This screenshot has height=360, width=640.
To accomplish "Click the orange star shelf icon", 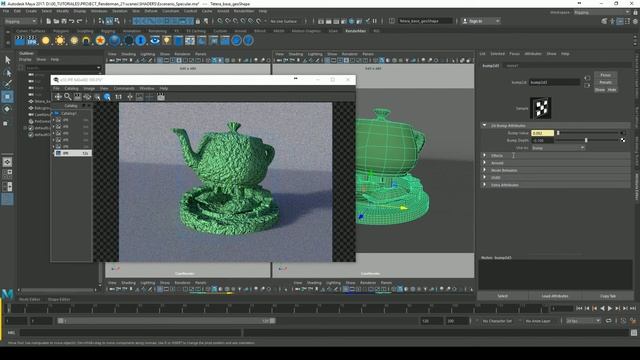I will (x=100, y=40).
